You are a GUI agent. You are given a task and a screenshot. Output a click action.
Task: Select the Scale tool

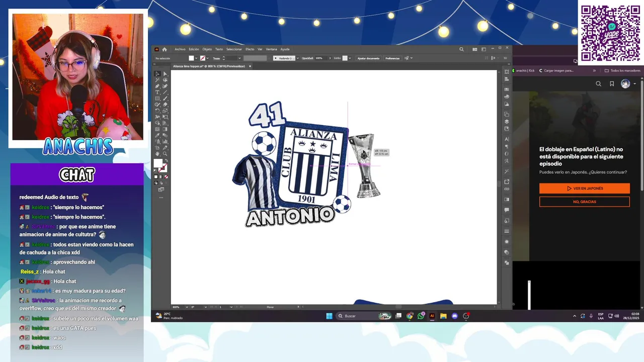point(165,111)
